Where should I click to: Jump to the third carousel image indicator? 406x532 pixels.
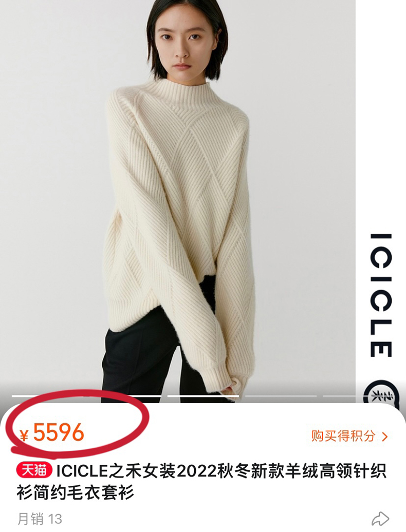[281, 395]
